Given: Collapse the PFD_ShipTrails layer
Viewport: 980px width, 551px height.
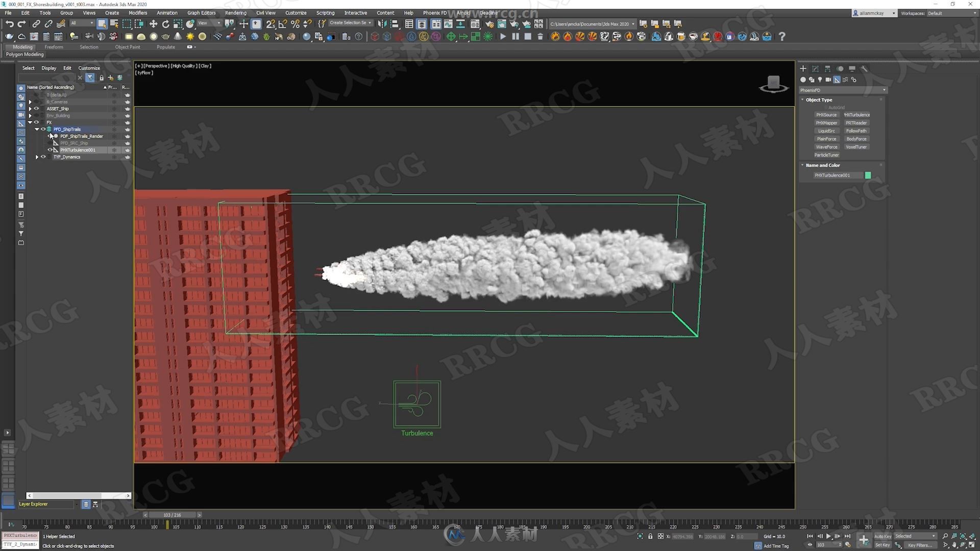Looking at the screenshot, I should click(37, 129).
